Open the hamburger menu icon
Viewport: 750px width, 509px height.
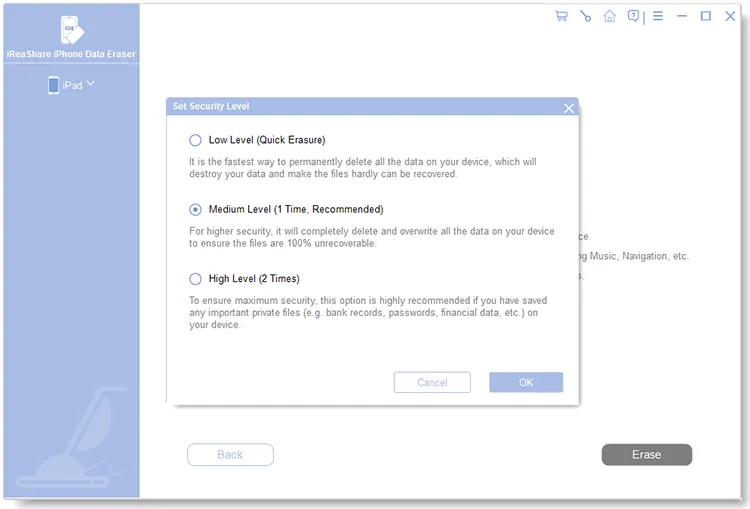pos(658,16)
